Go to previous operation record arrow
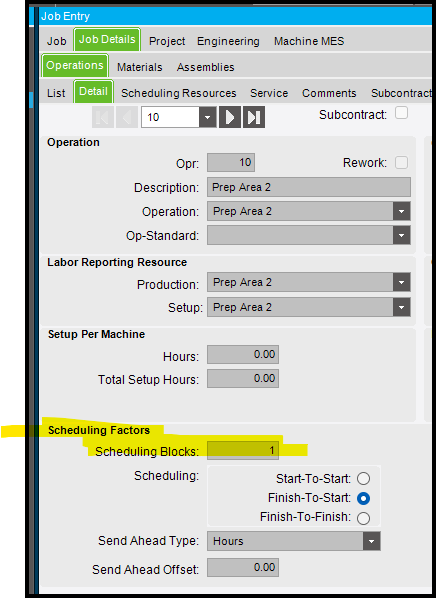 pyautogui.click(x=127, y=117)
